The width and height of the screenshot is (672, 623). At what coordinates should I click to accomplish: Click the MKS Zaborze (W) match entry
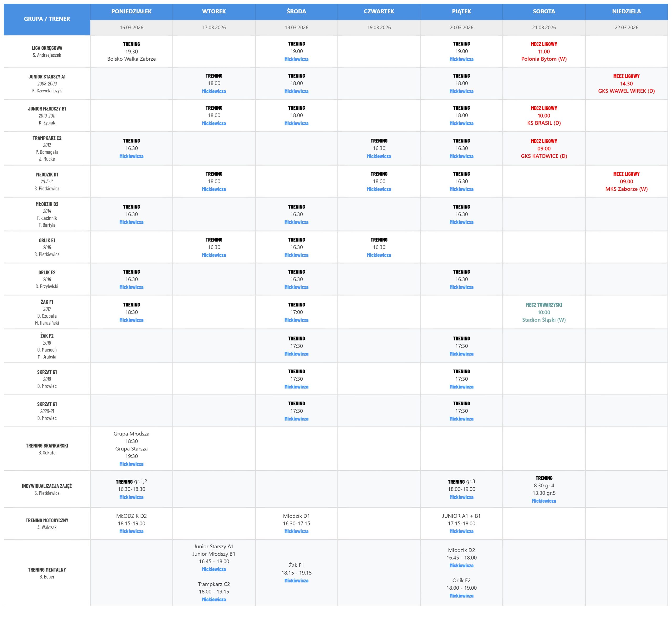point(626,189)
